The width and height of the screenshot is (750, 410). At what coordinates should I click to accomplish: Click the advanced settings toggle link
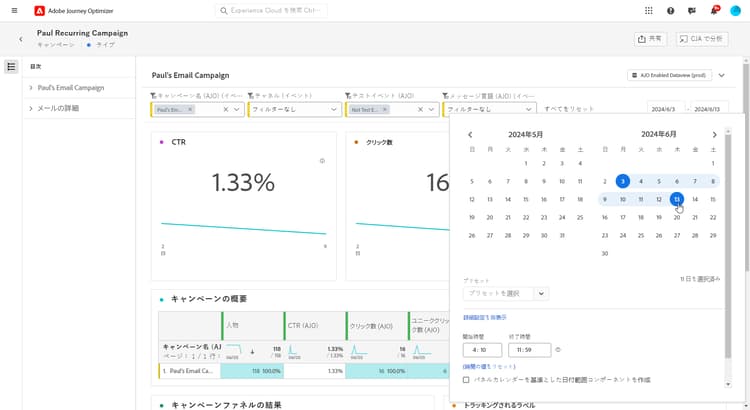(x=485, y=317)
